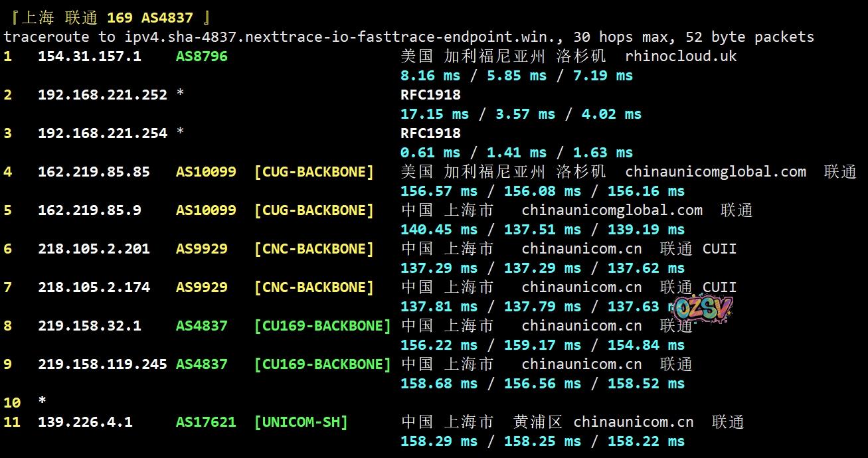Click IP address 219.158.32.1
The image size is (868, 458).
[90, 326]
